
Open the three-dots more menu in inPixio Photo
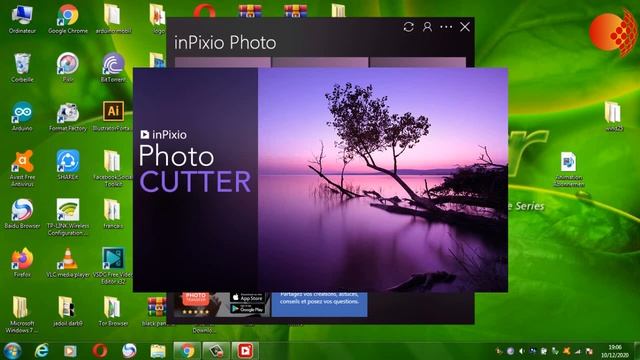point(446,27)
